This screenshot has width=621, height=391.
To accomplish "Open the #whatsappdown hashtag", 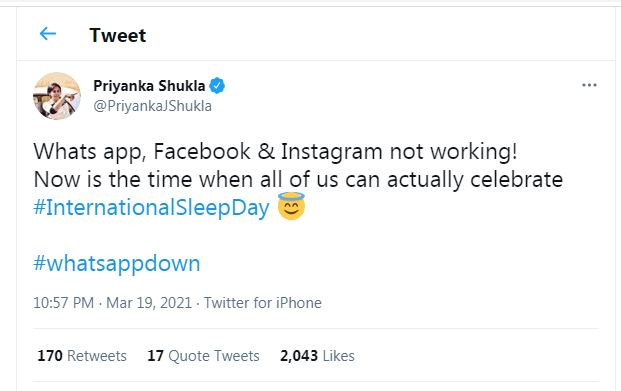I will (117, 264).
